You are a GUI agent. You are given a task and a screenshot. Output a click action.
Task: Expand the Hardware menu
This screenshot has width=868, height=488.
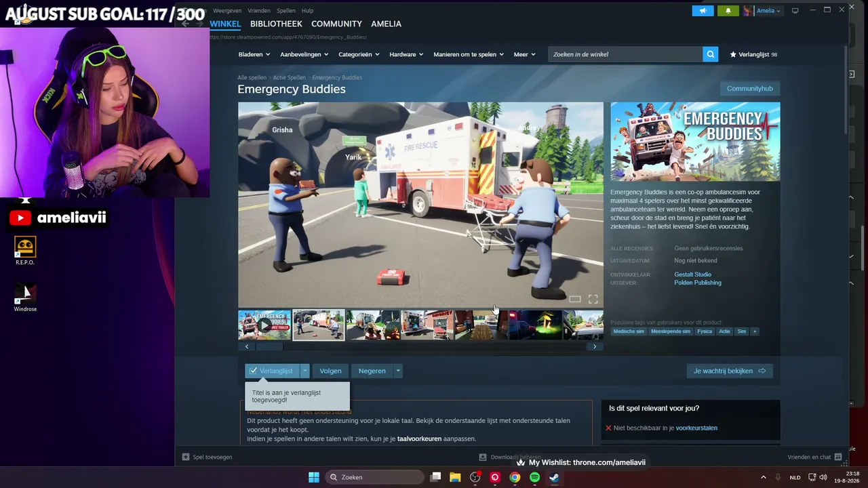pos(406,54)
